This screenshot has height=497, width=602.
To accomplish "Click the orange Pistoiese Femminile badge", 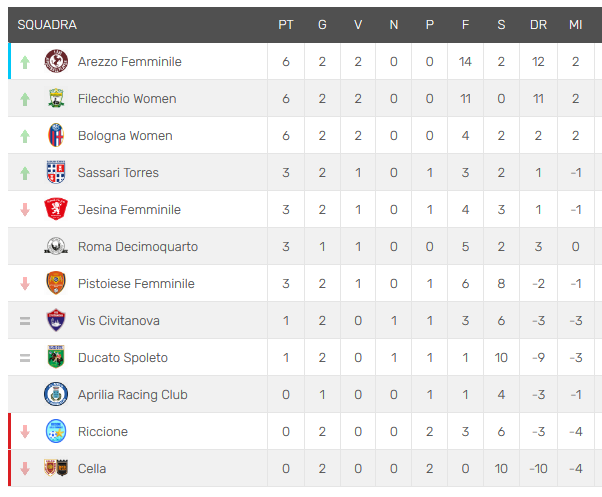I will (56, 283).
